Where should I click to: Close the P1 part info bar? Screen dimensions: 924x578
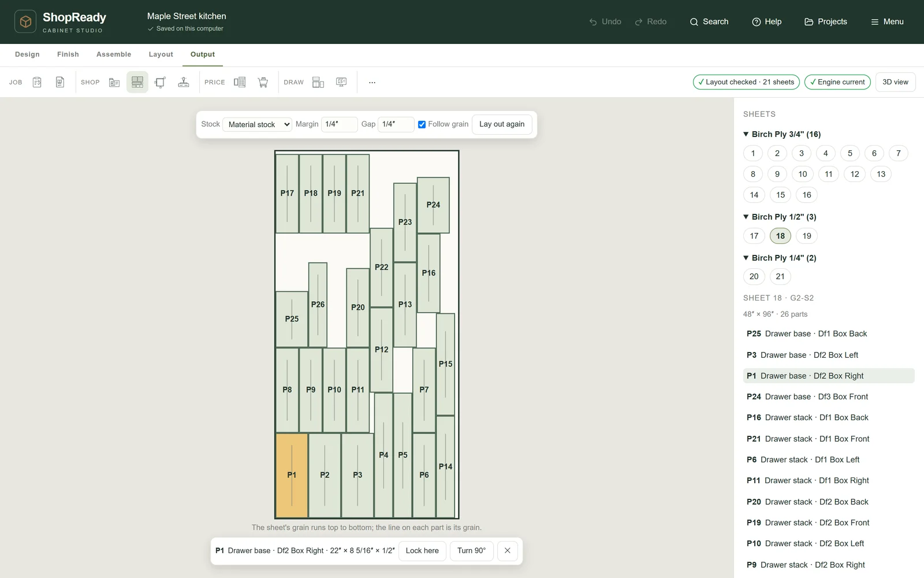pos(508,551)
